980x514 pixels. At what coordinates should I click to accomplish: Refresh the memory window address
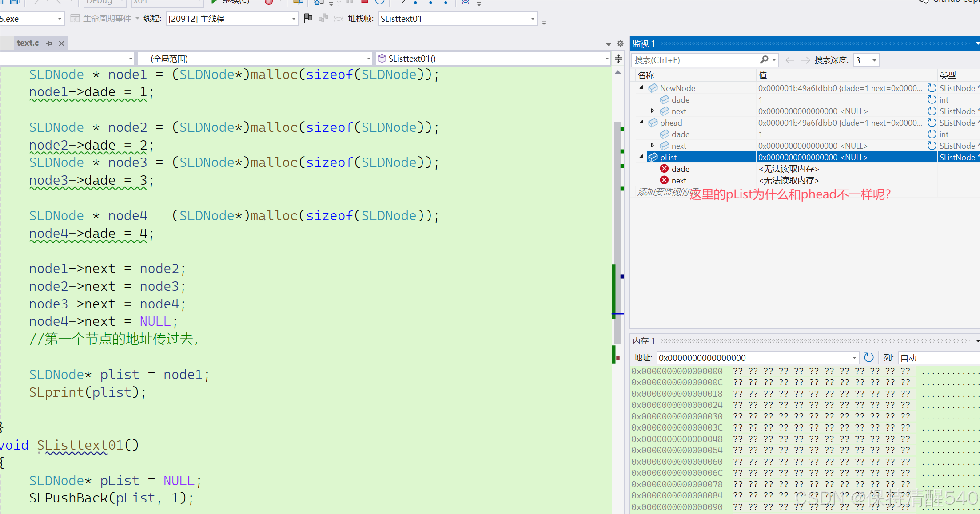tap(868, 358)
